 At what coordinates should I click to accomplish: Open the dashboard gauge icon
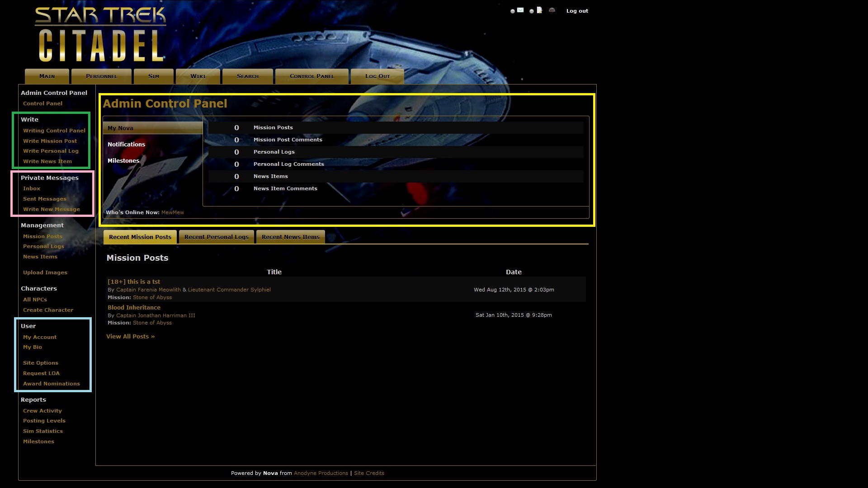552,10
